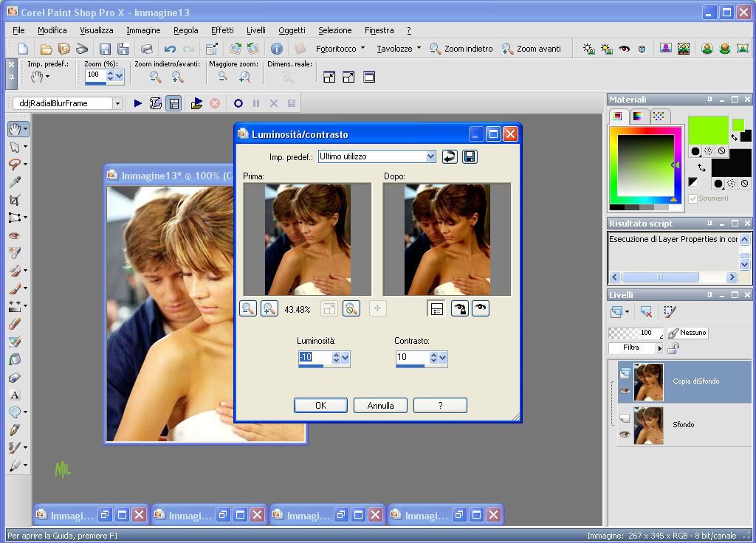The height and width of the screenshot is (543, 756).
Task: Click the Undo arrow icon
Action: point(170,49)
